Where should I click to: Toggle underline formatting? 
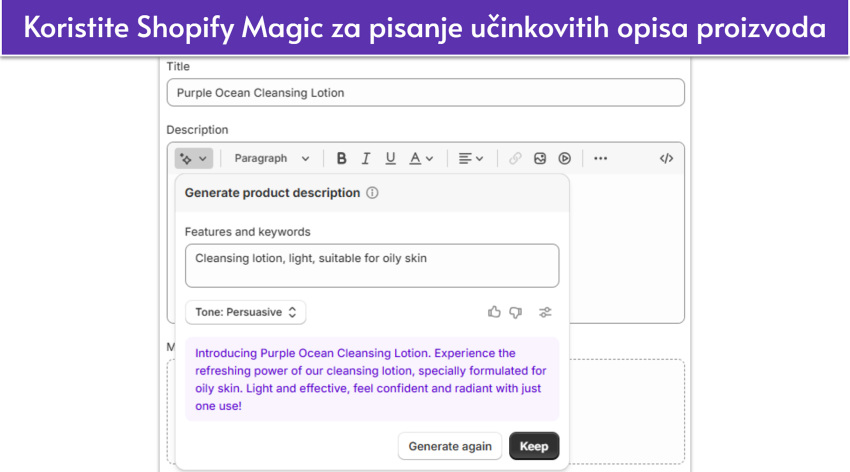(390, 158)
